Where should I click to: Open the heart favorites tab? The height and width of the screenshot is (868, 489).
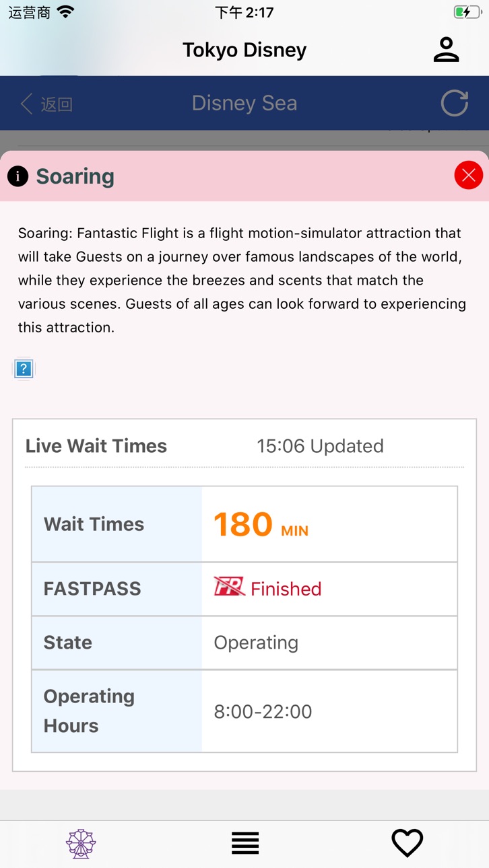(407, 843)
